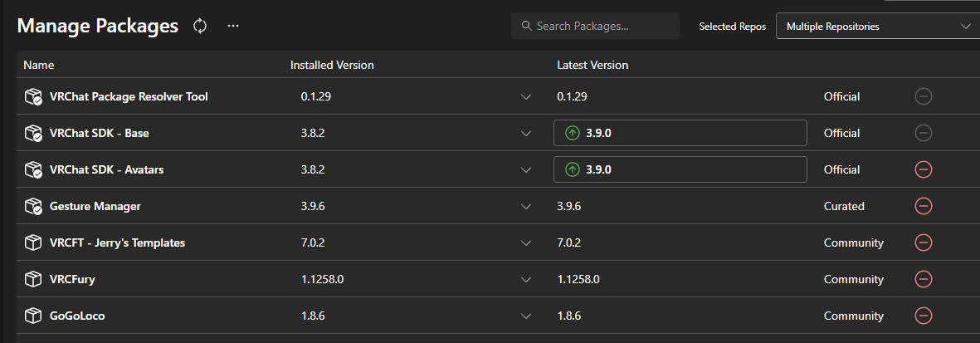Expand version list for VRCFury
Viewport: 980px width, 343px height.
point(526,279)
